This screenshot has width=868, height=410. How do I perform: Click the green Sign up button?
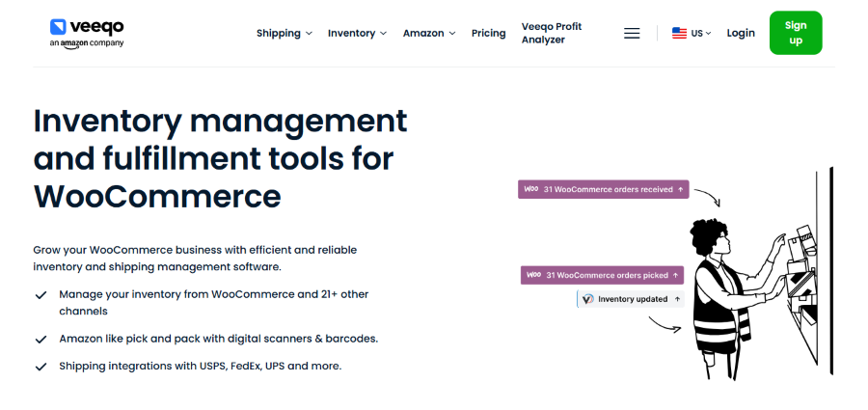(x=796, y=33)
